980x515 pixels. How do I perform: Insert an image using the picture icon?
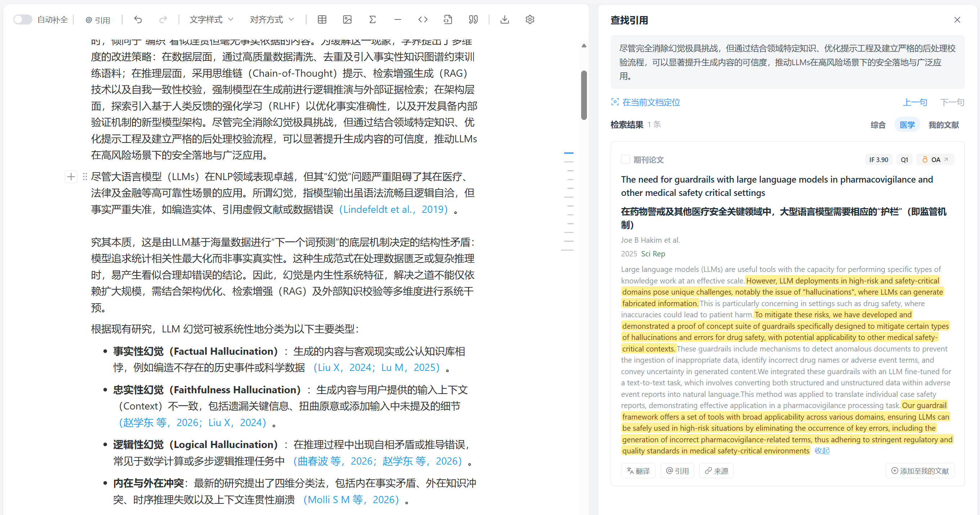[347, 19]
